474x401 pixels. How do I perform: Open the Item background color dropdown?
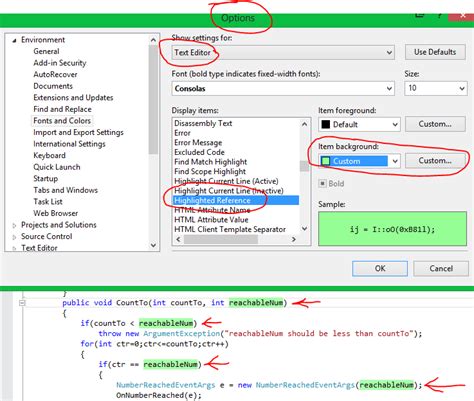(x=359, y=161)
